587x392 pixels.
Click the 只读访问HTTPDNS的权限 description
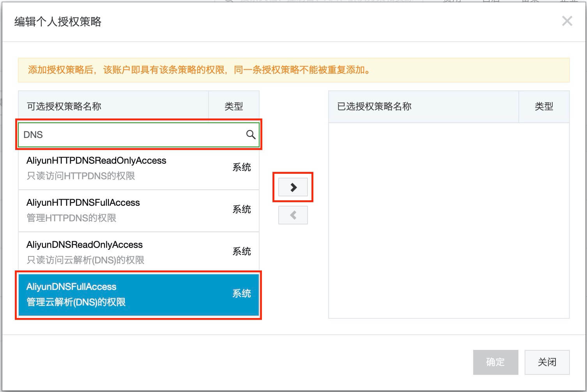[x=81, y=176]
